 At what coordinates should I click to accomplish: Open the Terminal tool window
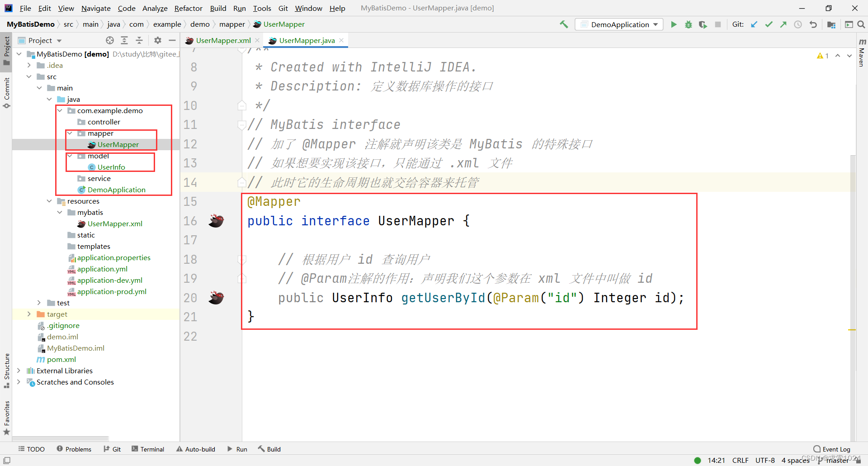(x=148, y=449)
